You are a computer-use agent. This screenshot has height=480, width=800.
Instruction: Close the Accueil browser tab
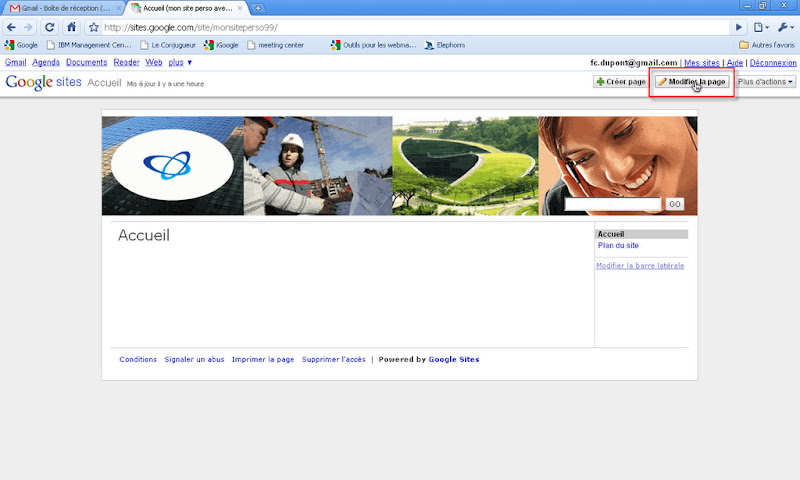pyautogui.click(x=240, y=8)
